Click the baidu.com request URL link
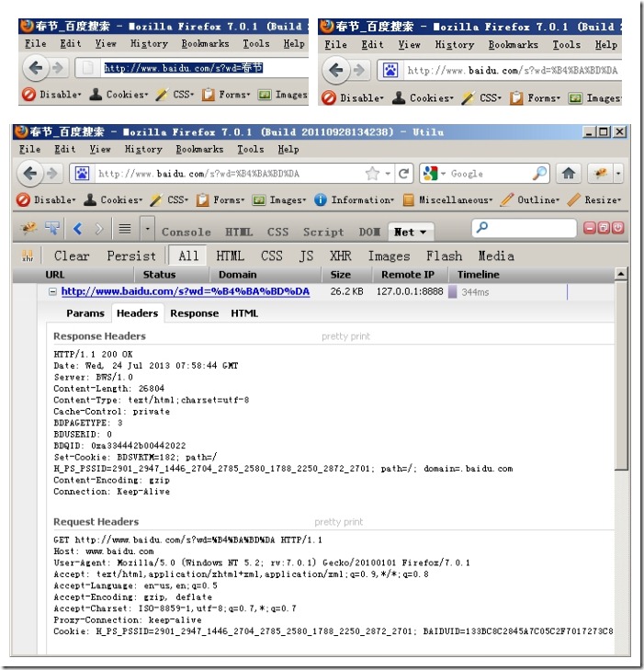This screenshot has height=670, width=644. coord(186,291)
